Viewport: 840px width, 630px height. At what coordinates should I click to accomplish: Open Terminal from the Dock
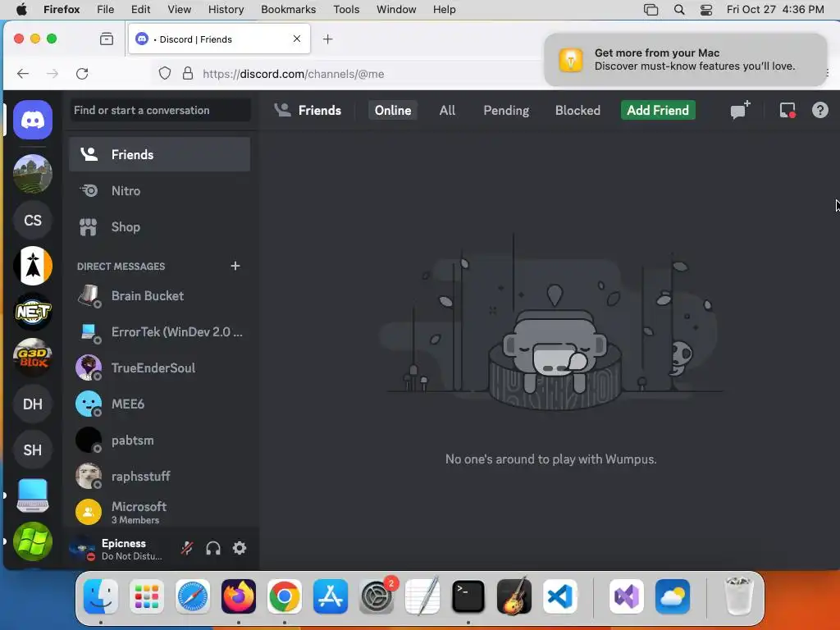pyautogui.click(x=468, y=596)
